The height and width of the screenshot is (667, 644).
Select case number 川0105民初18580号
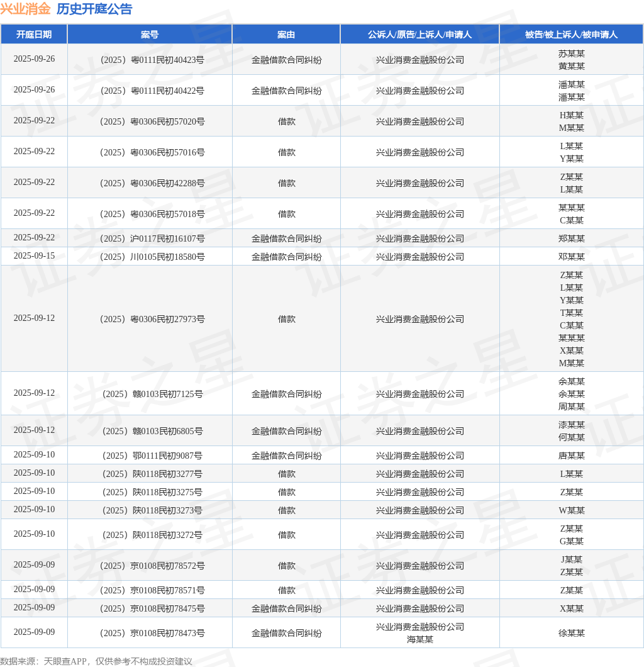coord(152,257)
